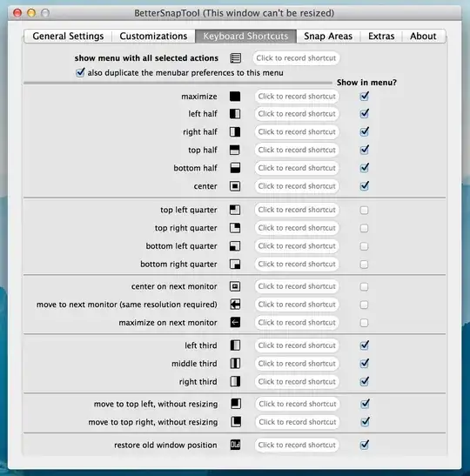The width and height of the screenshot is (470, 476).
Task: Enable Show in menu for center on next monitor
Action: (364, 286)
